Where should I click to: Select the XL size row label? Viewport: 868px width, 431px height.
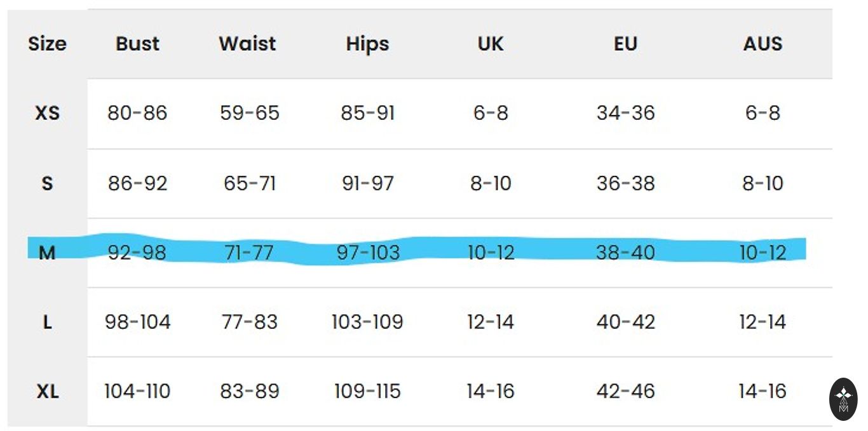point(47,391)
